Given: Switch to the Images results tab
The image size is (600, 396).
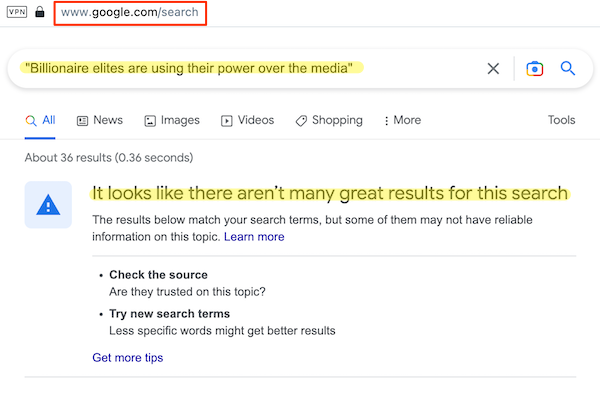Looking at the screenshot, I should click(x=172, y=121).
